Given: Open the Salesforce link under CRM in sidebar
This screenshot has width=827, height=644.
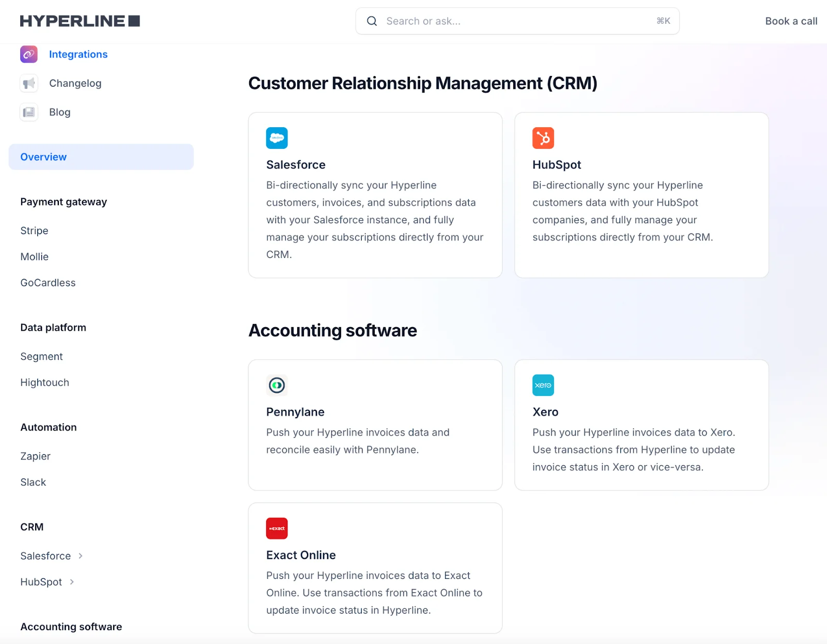Looking at the screenshot, I should point(45,556).
